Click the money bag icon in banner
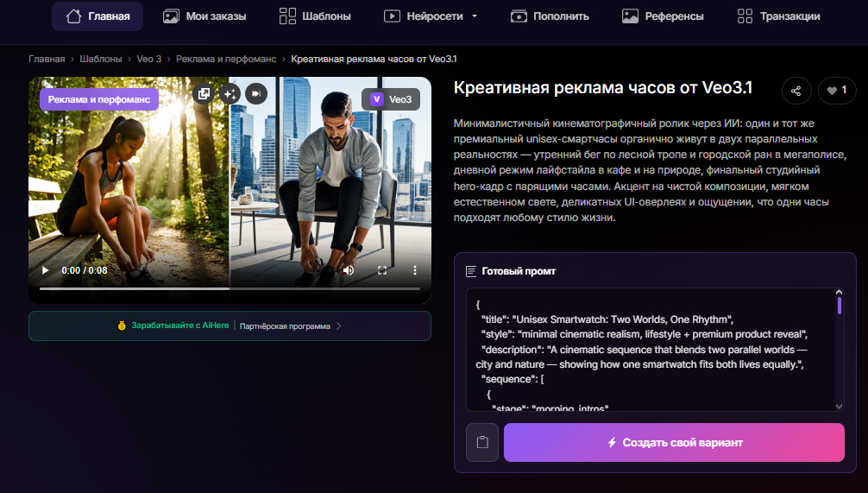Viewport: 868px width, 493px height. [x=122, y=326]
